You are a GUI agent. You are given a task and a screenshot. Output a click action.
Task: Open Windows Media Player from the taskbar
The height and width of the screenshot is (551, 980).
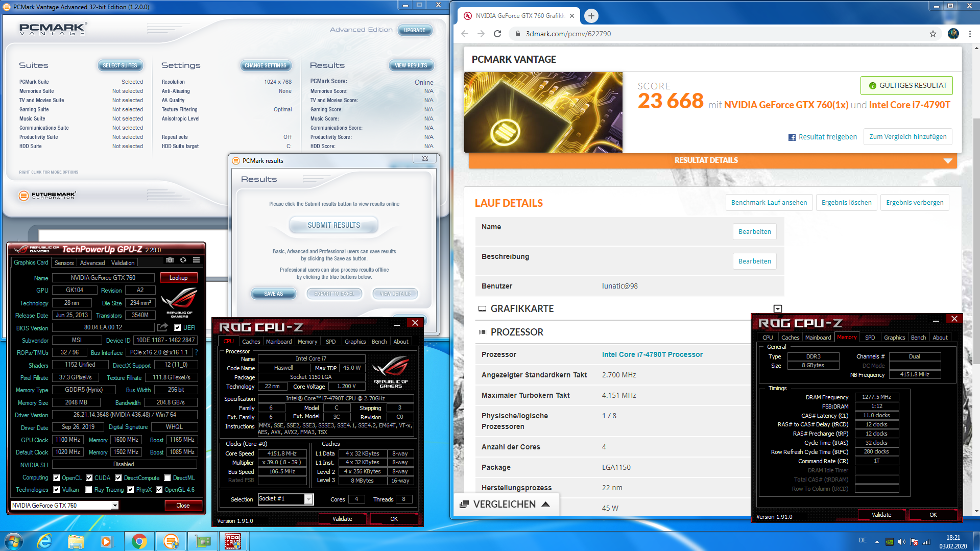point(106,541)
